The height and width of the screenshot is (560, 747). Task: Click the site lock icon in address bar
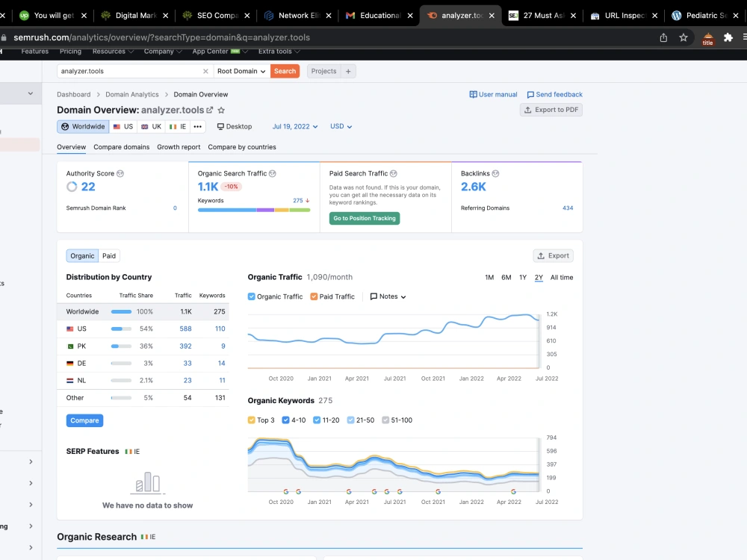click(x=4, y=37)
